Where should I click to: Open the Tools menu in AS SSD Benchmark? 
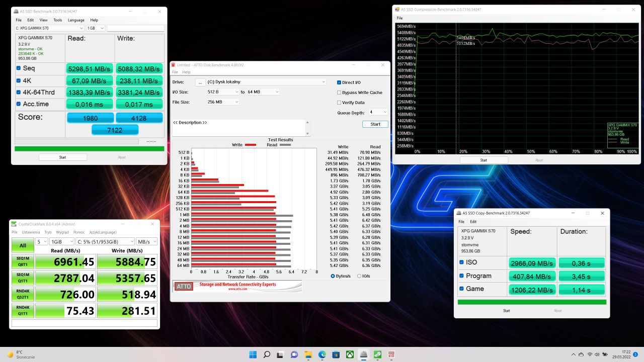[58, 20]
